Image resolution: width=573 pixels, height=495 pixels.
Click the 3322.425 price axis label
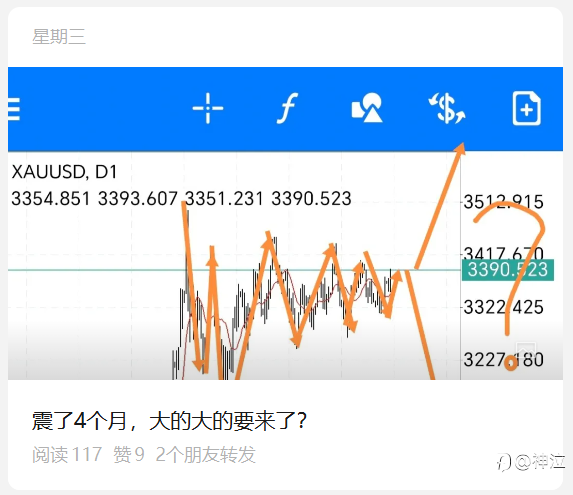(503, 307)
